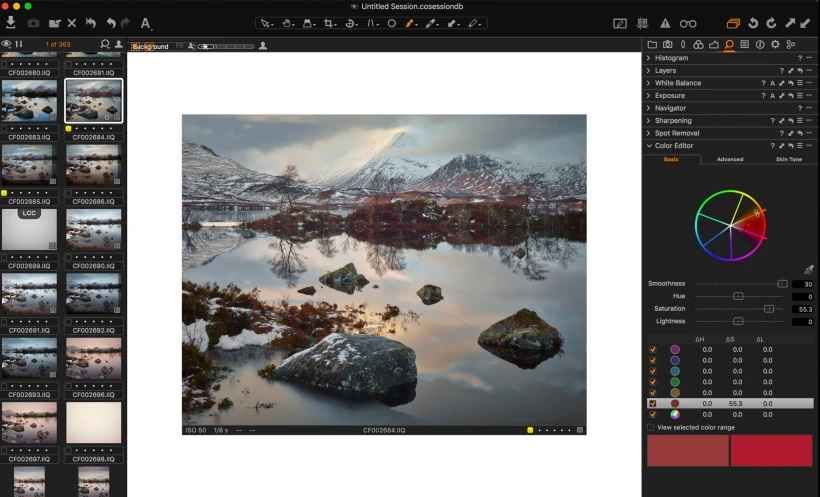This screenshot has height=497, width=820.
Task: Click the text annotation 'A' tool
Action: 145,22
